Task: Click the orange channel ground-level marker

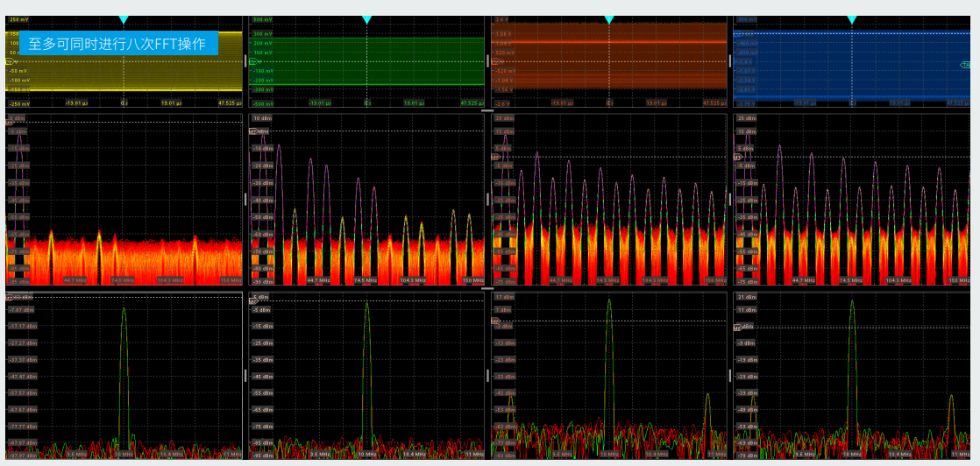Action: tap(496, 62)
